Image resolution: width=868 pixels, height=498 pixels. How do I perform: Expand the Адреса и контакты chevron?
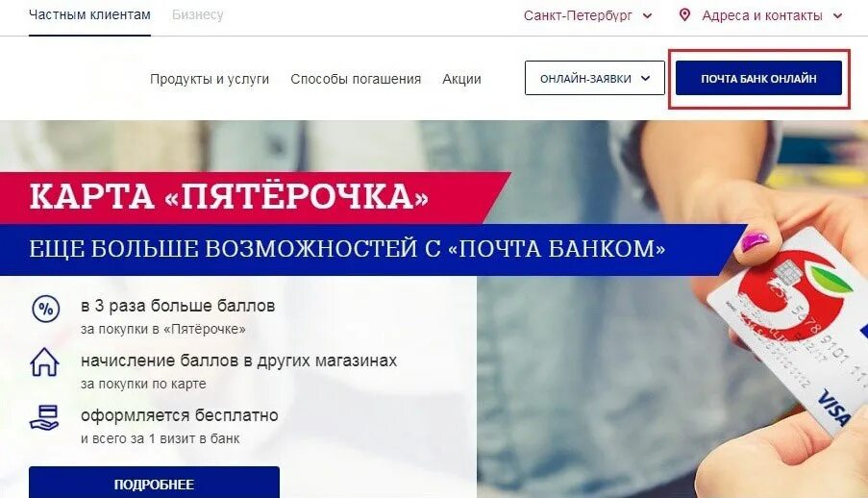837,16
